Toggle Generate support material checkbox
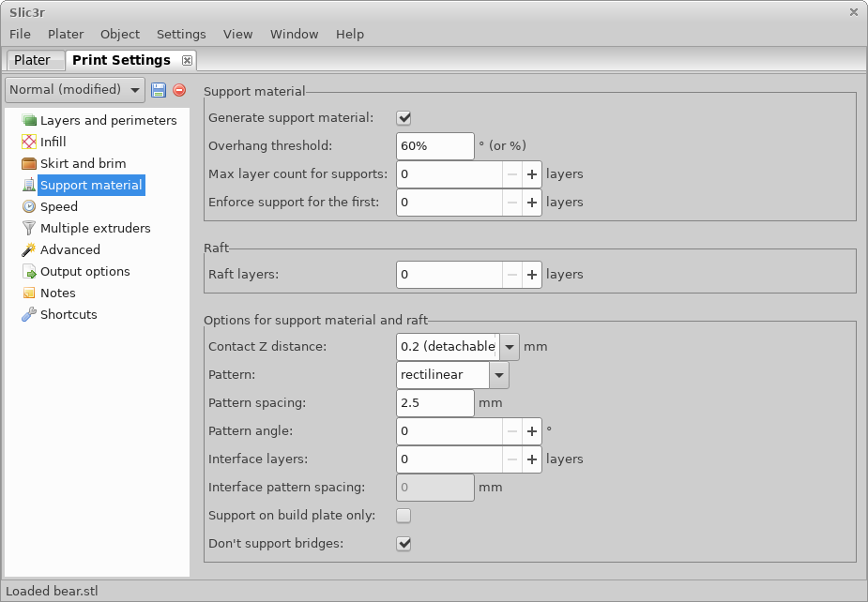868x602 pixels. pos(404,118)
